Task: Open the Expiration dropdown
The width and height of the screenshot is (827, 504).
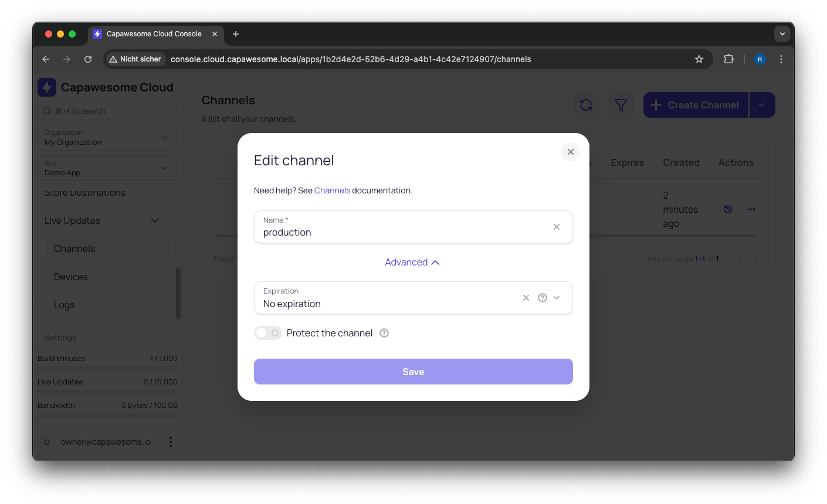Action: click(557, 298)
